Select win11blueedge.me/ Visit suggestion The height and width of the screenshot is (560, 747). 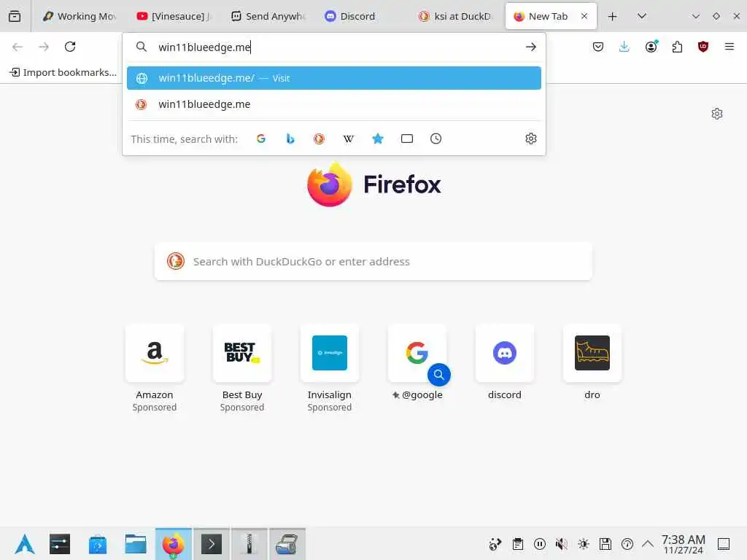334,78
